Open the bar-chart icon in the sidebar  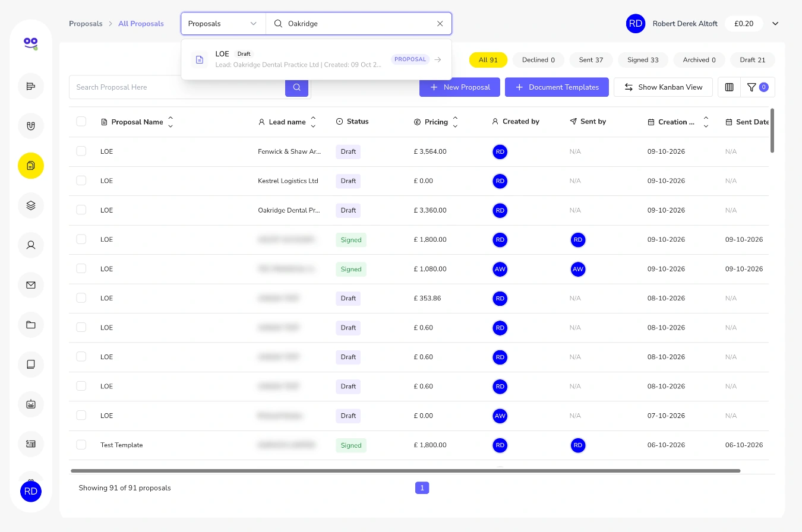click(x=31, y=86)
